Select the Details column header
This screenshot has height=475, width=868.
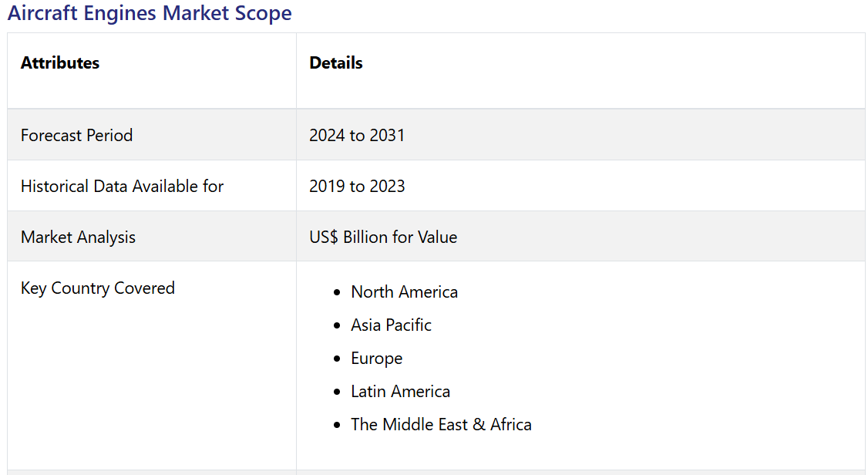coord(336,63)
